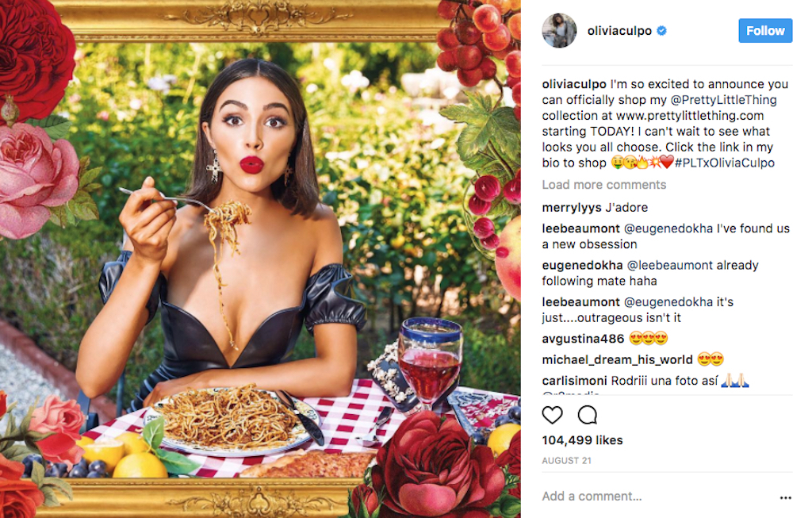Visit avgustina486 profile
Viewport: 812px width, 518px height.
[x=582, y=339]
